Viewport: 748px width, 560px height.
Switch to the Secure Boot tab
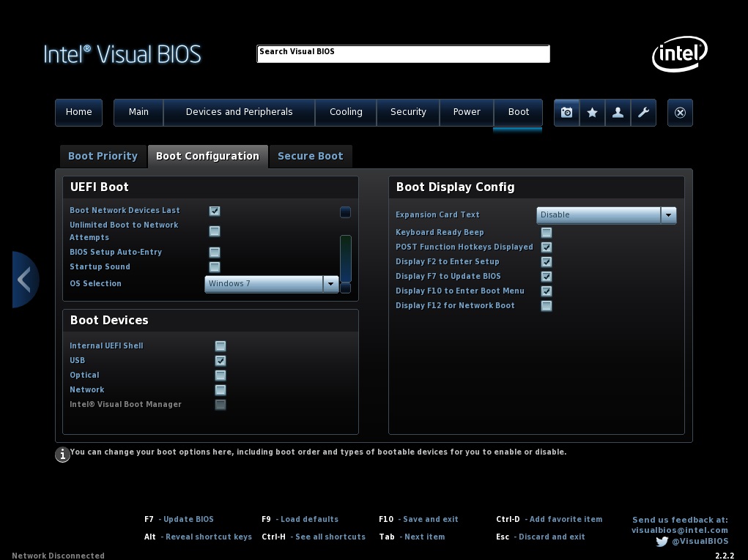(x=311, y=157)
